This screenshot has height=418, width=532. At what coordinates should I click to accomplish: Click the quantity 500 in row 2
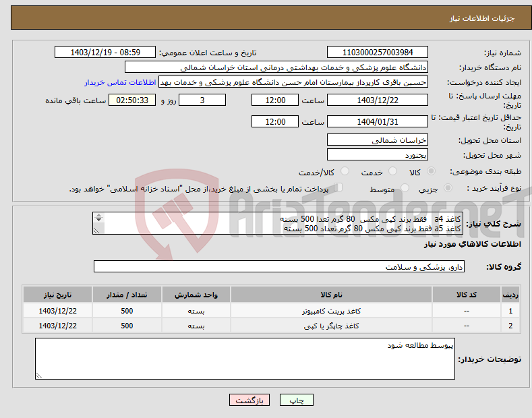click(127, 326)
